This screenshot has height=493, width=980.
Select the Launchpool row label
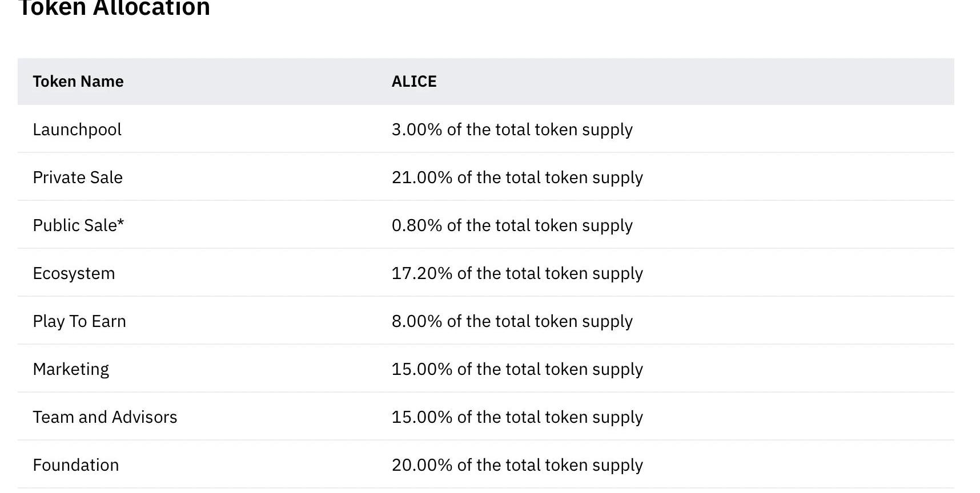pos(77,130)
